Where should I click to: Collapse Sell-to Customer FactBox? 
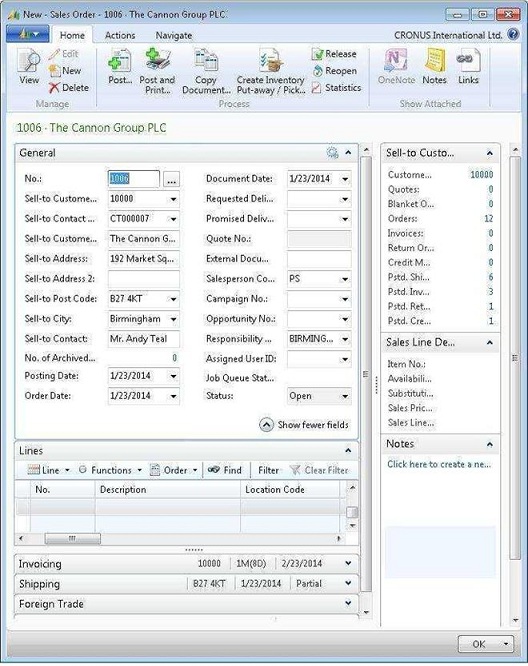(490, 153)
